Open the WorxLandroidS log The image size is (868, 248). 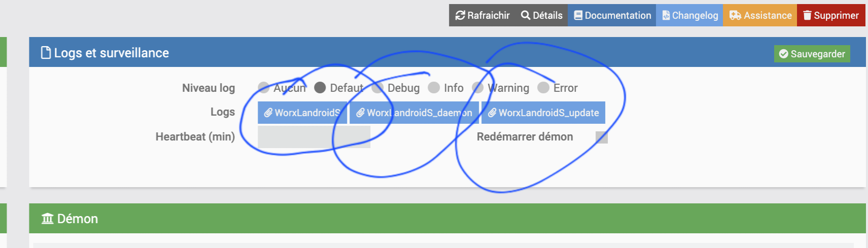point(302,113)
